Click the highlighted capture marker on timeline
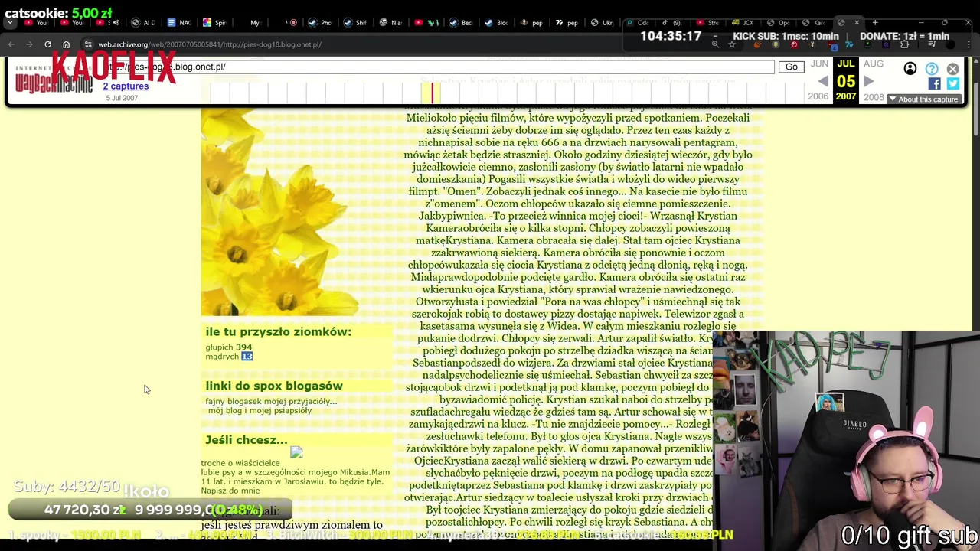The height and width of the screenshot is (551, 980). [x=432, y=93]
